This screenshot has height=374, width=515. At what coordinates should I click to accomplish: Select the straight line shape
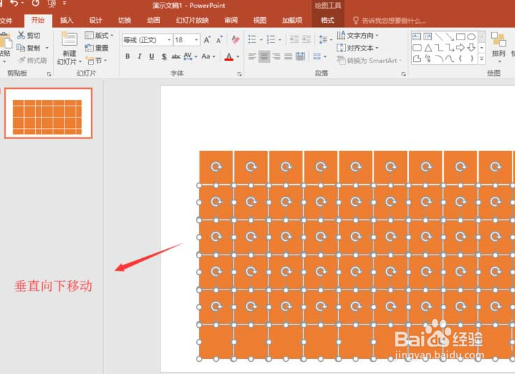[x=439, y=36]
